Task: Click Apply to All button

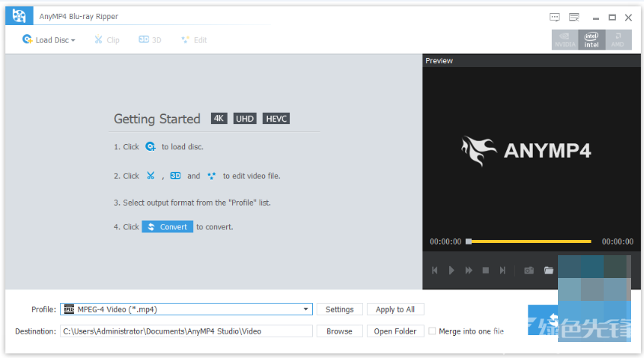Action: pos(395,309)
